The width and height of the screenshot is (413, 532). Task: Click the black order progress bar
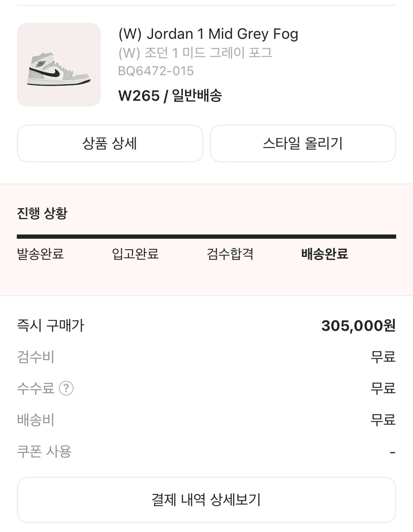[206, 237]
